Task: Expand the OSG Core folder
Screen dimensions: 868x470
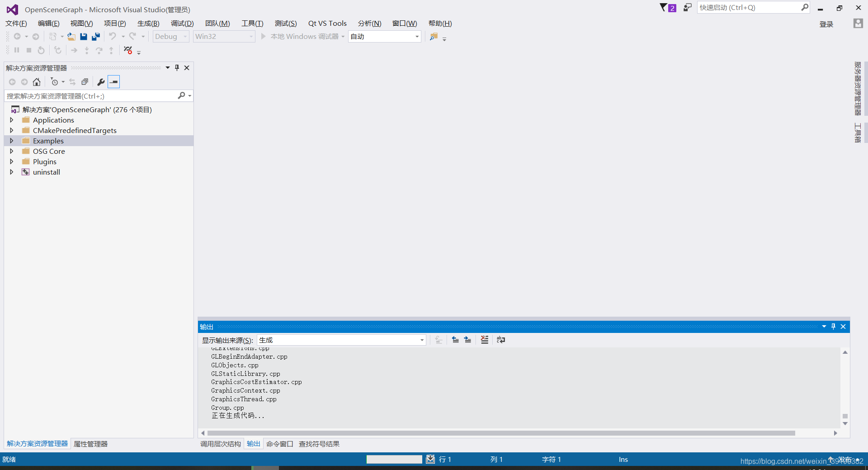Action: tap(12, 151)
